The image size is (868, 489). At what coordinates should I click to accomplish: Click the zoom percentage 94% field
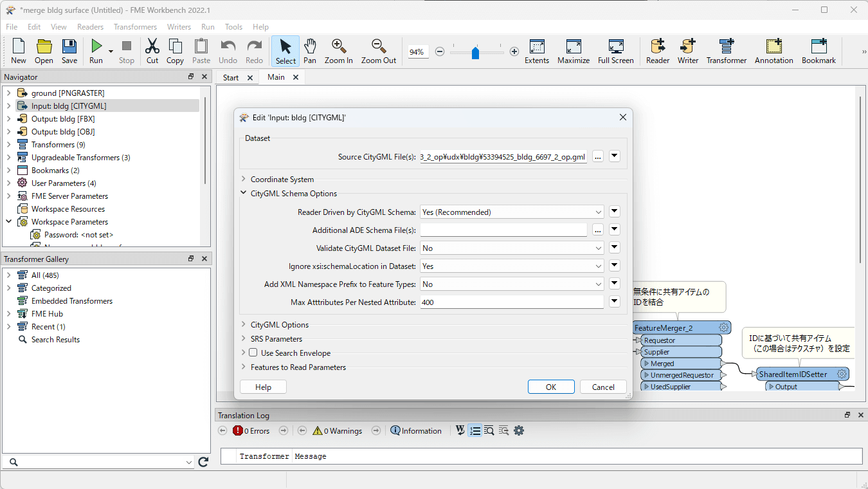[x=418, y=51]
